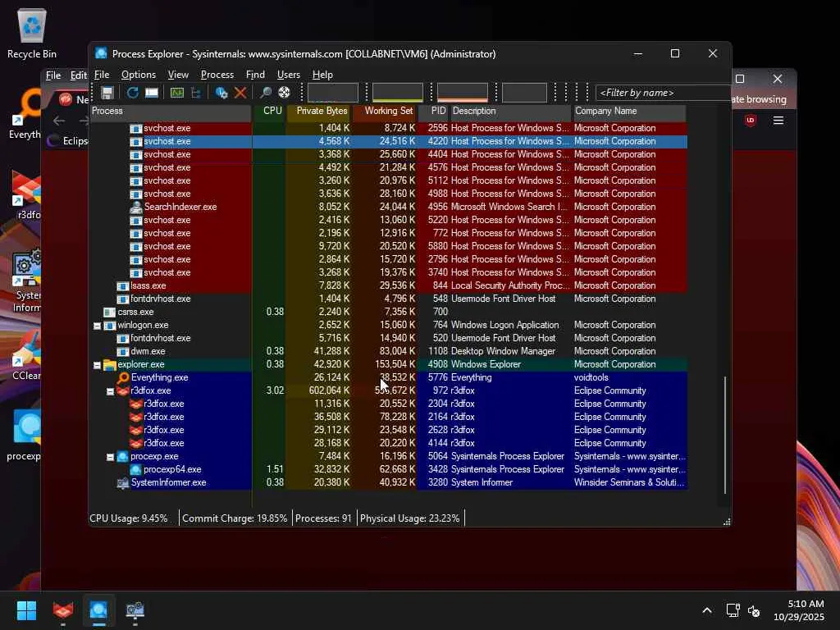The height and width of the screenshot is (630, 840).
Task: Collapse the parent r3dfox.exe tree node
Action: 110,391
